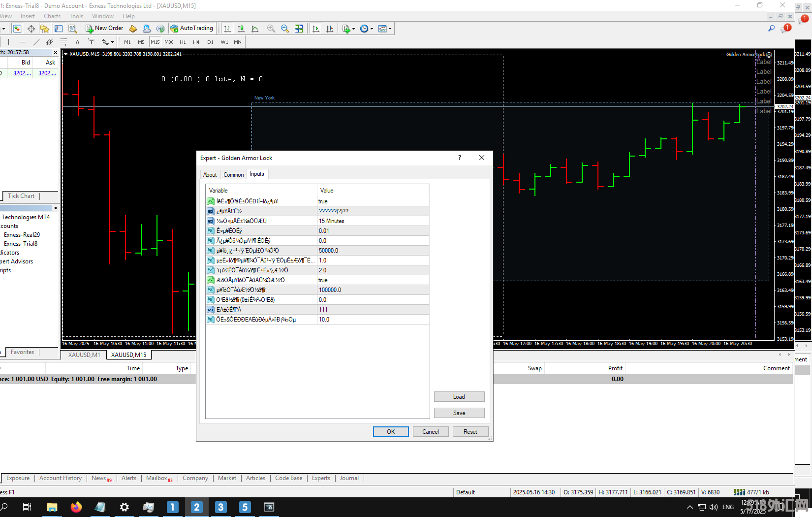
Task: Open the Data Window crosshair icon
Action: 31,29
